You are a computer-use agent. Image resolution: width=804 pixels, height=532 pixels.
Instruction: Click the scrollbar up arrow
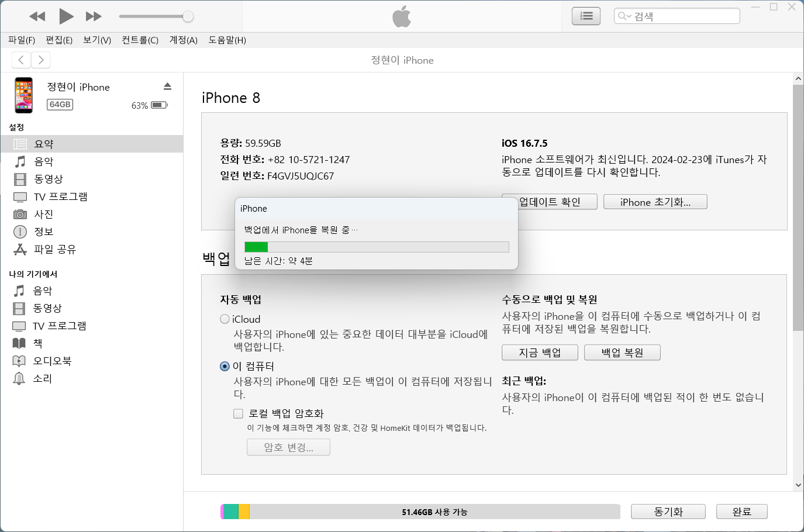pyautogui.click(x=798, y=78)
